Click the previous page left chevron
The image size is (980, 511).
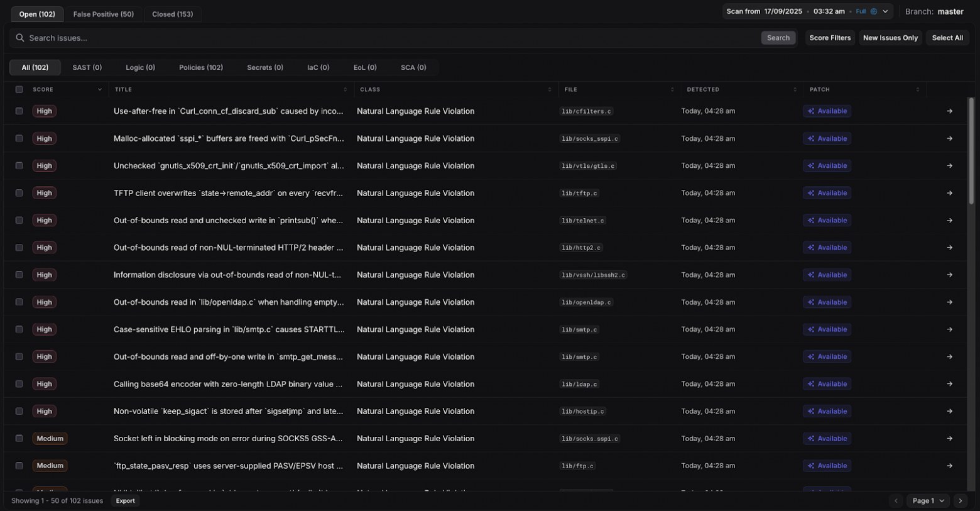[896, 501]
